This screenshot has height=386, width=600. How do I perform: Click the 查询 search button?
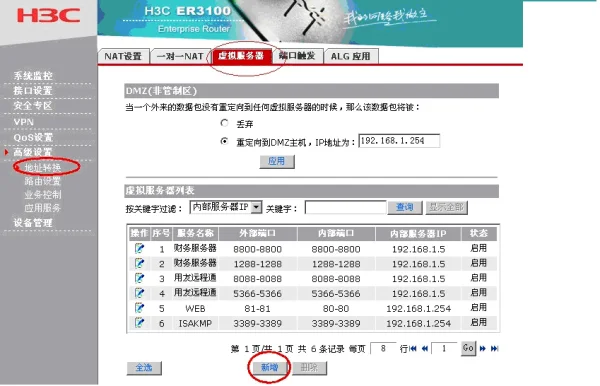tap(405, 208)
